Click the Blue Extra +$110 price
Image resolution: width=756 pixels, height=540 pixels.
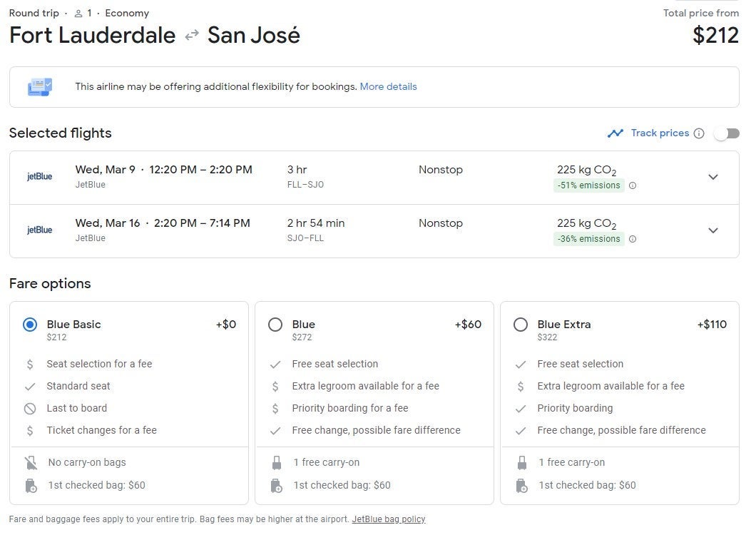pos(711,325)
